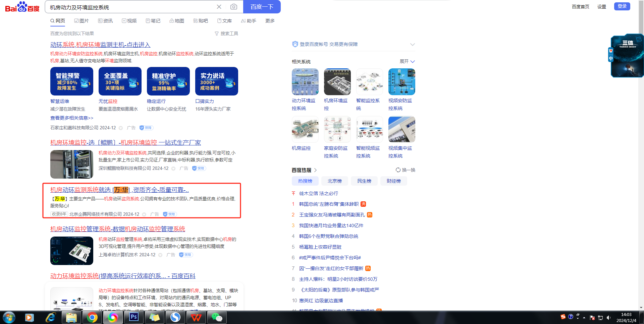Open the 动力环境监控系统 百度百科 result

tap(123, 276)
